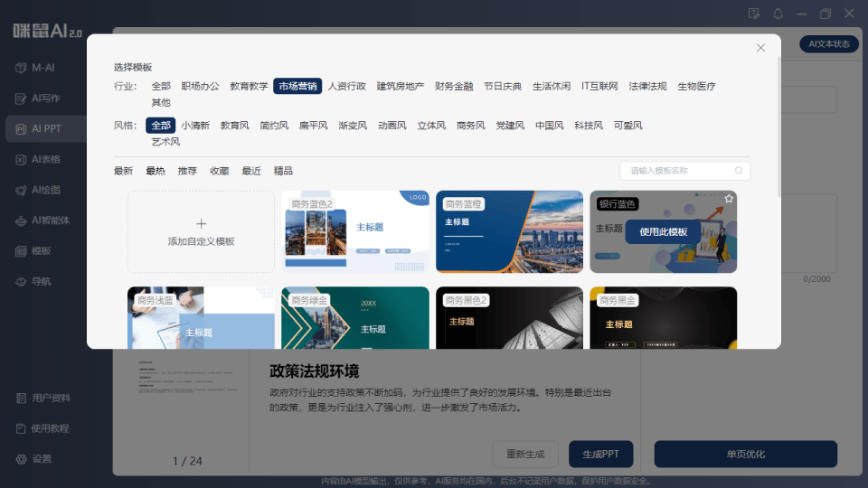
Task: Select the 扁平风 style filter
Action: pos(314,126)
